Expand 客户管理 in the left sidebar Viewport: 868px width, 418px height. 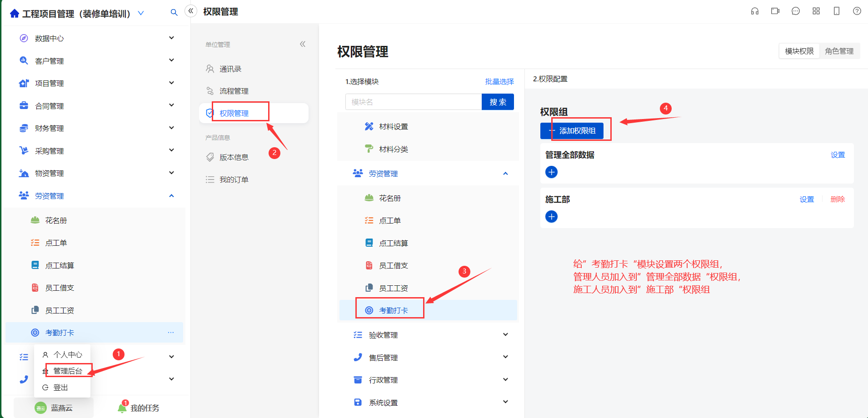pyautogui.click(x=171, y=60)
